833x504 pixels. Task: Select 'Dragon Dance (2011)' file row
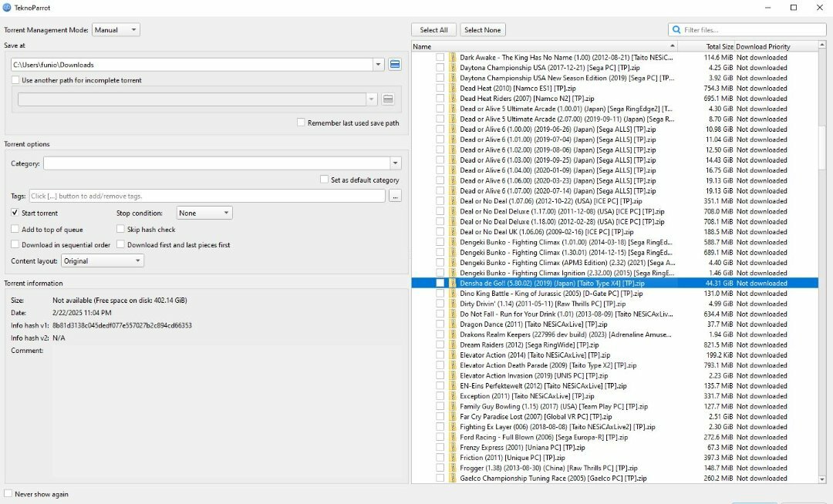(x=615, y=324)
